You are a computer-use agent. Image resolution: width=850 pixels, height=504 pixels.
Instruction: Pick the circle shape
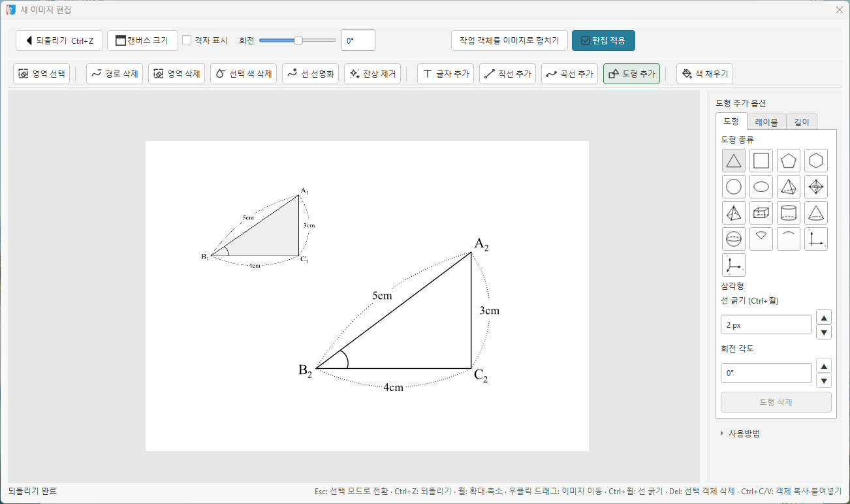point(734,187)
